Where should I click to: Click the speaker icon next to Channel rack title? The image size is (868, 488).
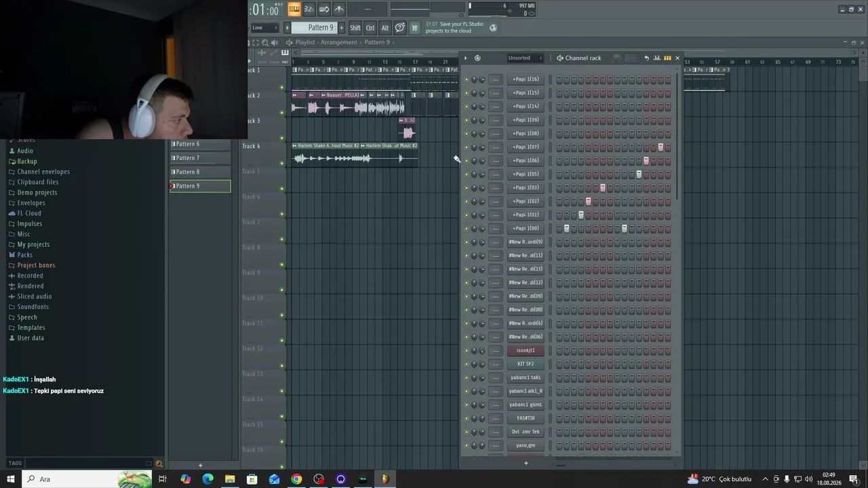(559, 58)
